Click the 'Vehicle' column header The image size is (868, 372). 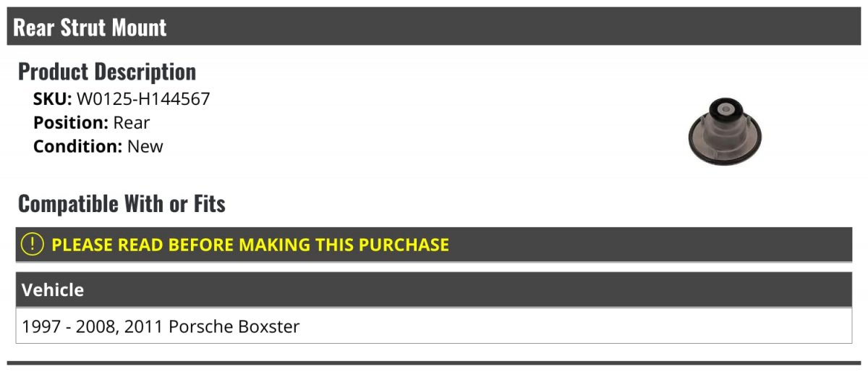(53, 290)
